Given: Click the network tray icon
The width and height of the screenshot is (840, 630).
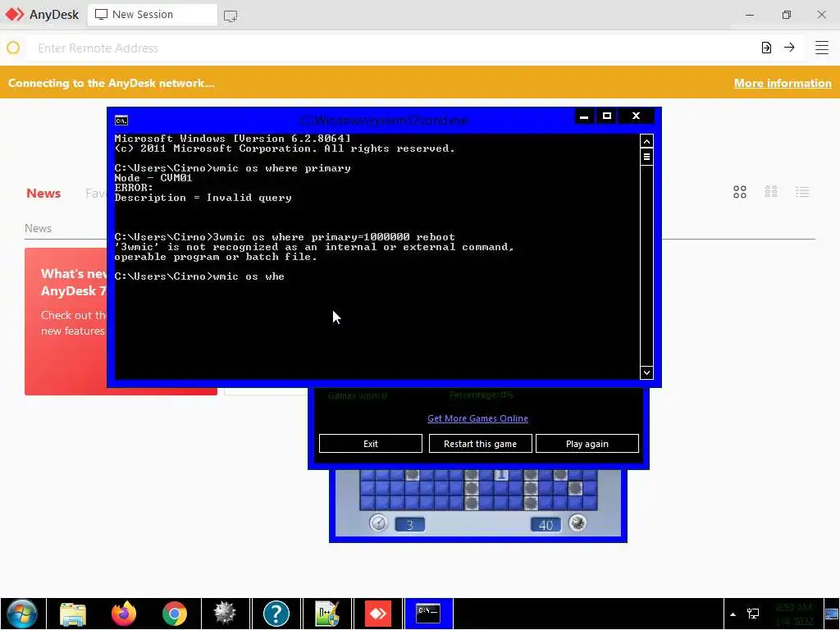Looking at the screenshot, I should 753,614.
